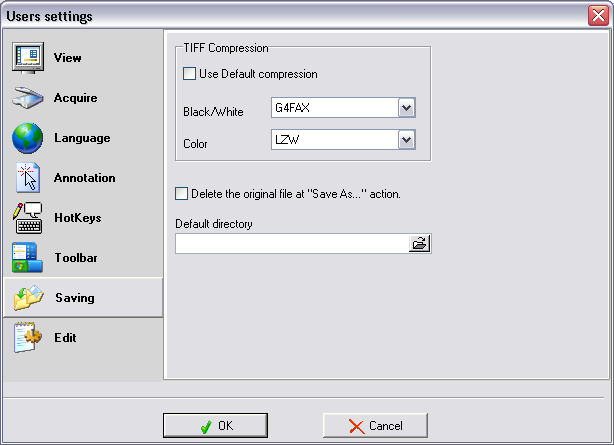This screenshot has height=445, width=614.
Task: Click the Cancel button
Action: pos(375,425)
